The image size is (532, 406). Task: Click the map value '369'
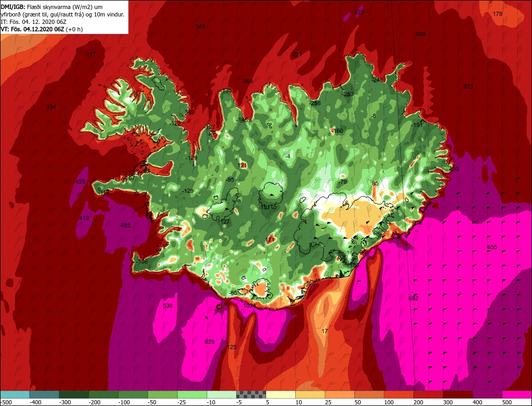pyautogui.click(x=248, y=81)
